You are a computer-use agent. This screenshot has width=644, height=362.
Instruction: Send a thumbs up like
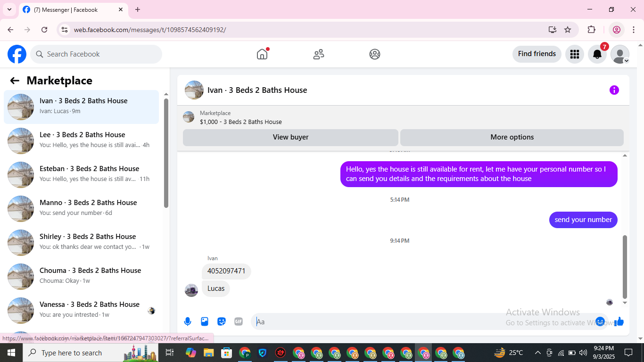[619, 321]
